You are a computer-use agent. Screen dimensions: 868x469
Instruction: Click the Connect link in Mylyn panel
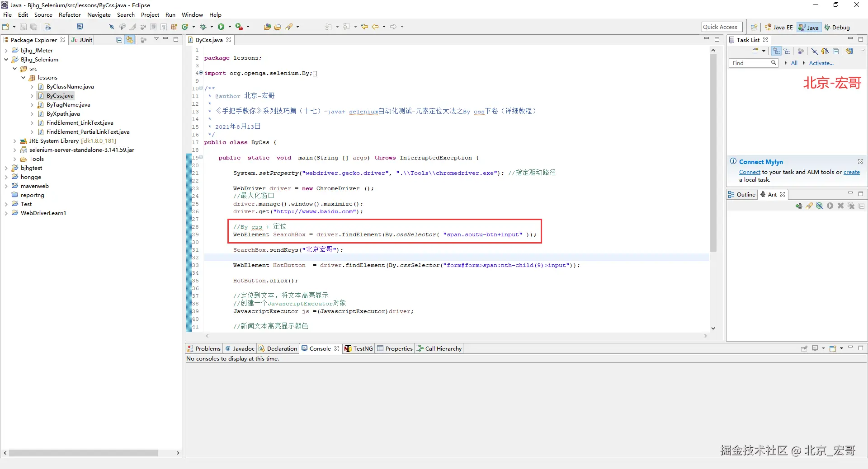point(750,172)
